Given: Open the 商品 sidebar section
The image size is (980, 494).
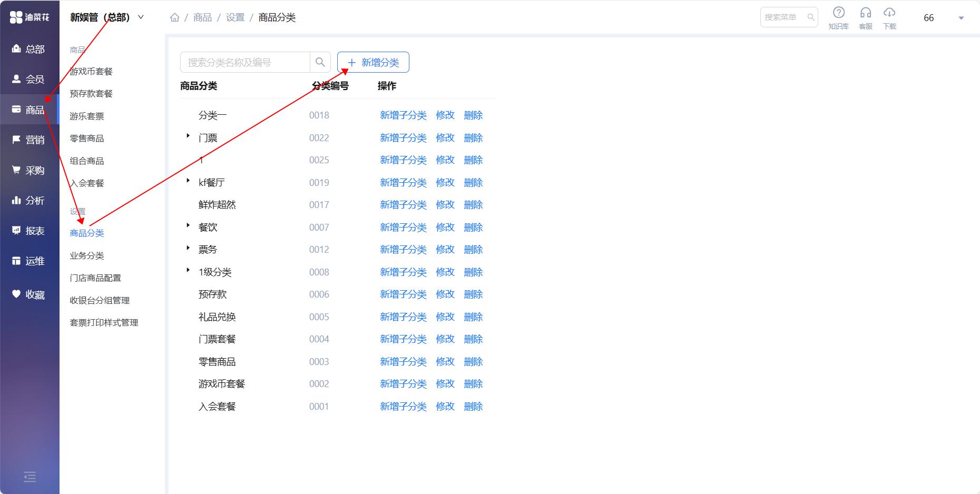Looking at the screenshot, I should click(x=29, y=110).
